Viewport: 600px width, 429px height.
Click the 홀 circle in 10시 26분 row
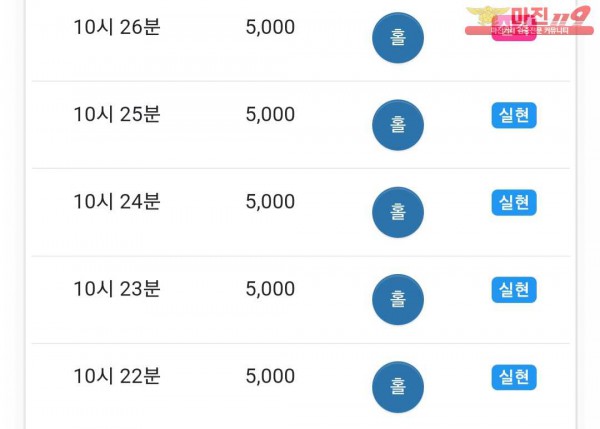point(398,38)
